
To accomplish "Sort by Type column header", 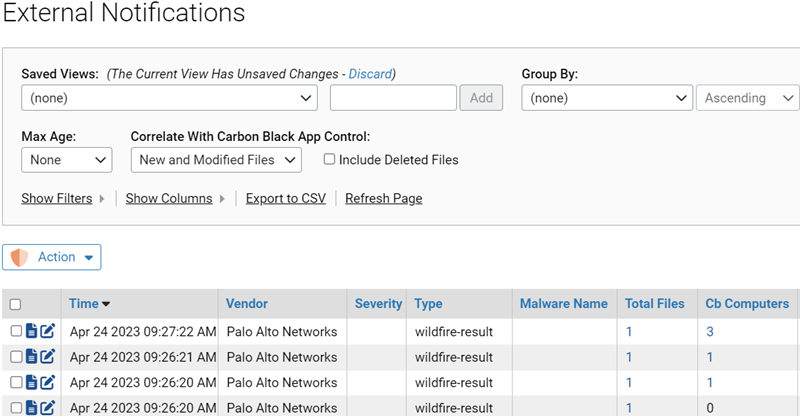I will [x=429, y=304].
